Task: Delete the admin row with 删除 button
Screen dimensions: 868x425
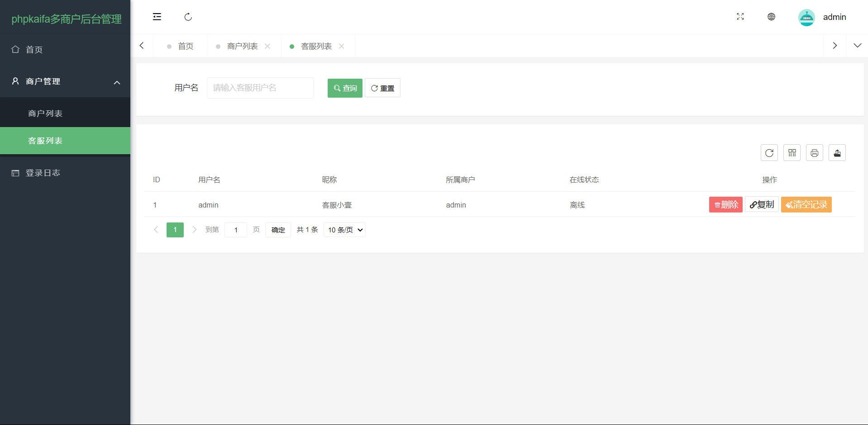Action: click(725, 205)
